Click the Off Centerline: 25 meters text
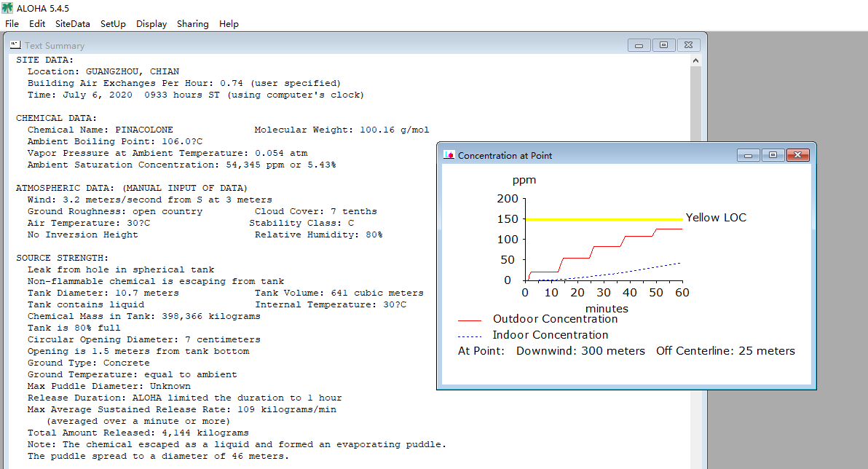 [725, 351]
